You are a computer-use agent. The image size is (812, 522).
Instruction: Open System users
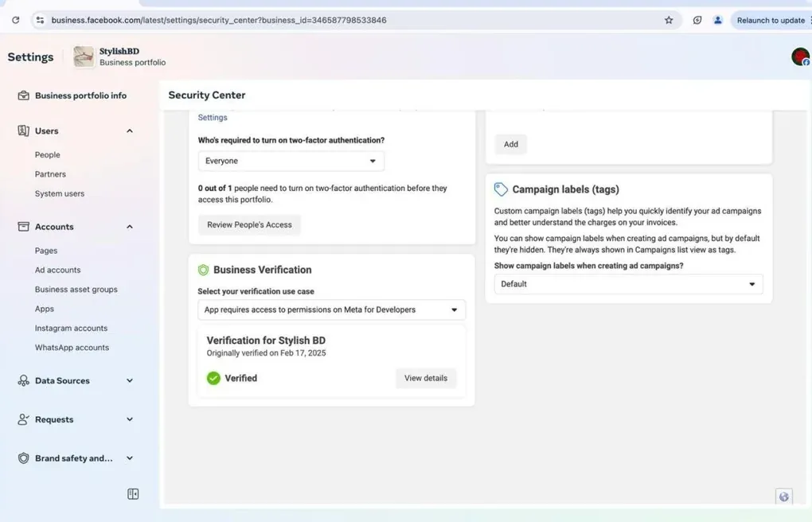coord(59,193)
